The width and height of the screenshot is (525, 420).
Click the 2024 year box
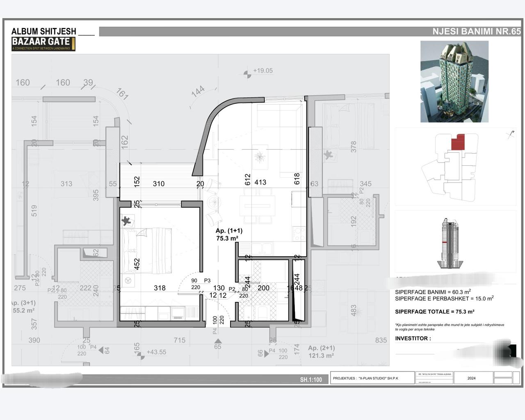point(472,378)
